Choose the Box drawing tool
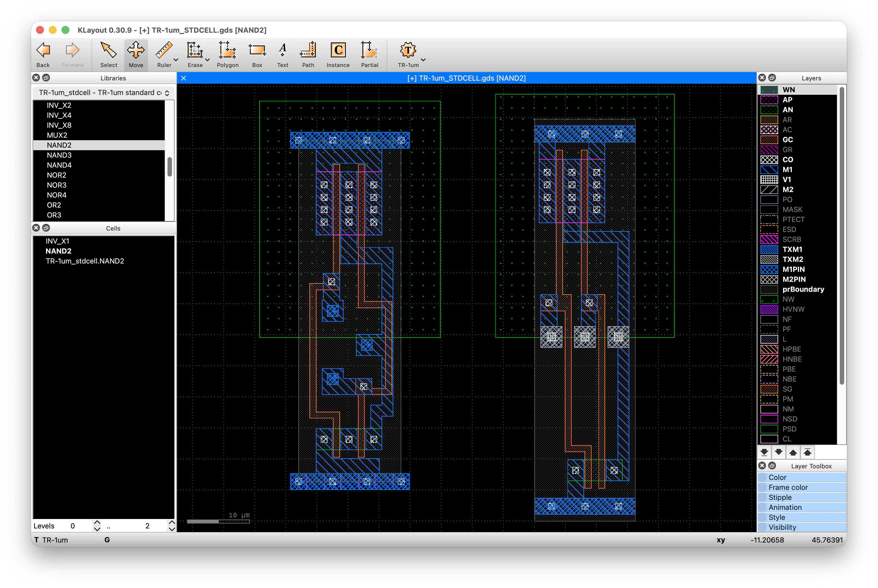Screen dimensions: 878x588 257,55
